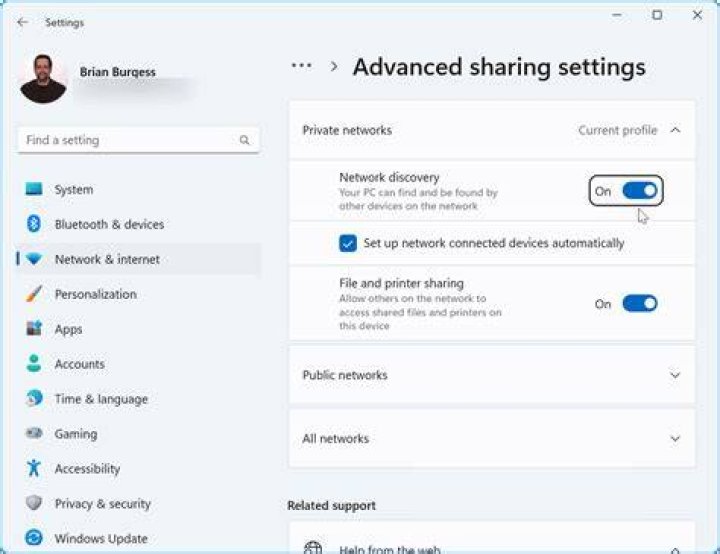The width and height of the screenshot is (720, 554).
Task: Go back using the back arrow
Action: 22,22
